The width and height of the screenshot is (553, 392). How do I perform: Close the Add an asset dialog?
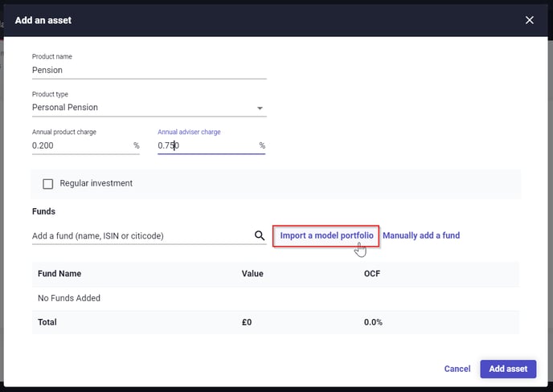(x=530, y=20)
